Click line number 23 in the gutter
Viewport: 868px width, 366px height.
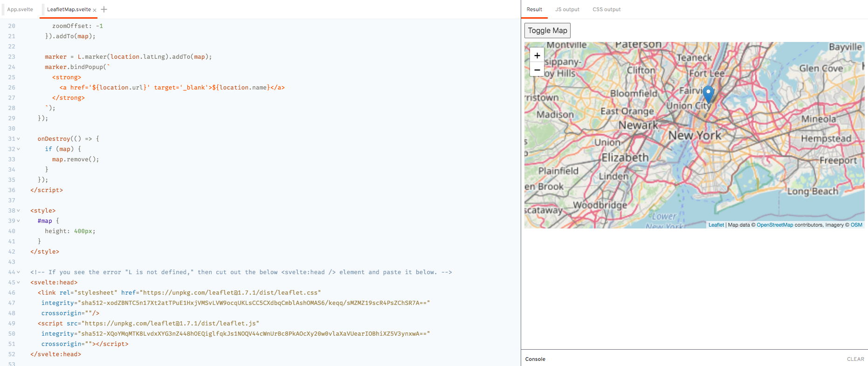[12, 57]
